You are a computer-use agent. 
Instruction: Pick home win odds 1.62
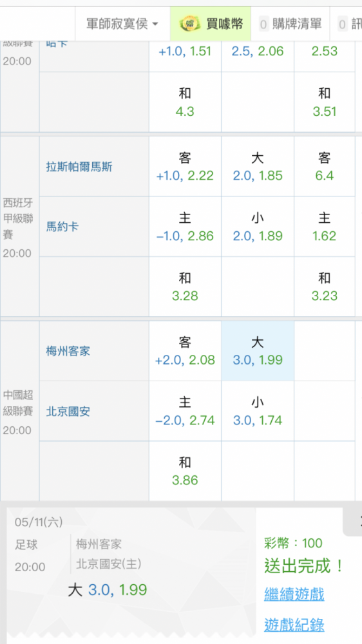point(324,227)
